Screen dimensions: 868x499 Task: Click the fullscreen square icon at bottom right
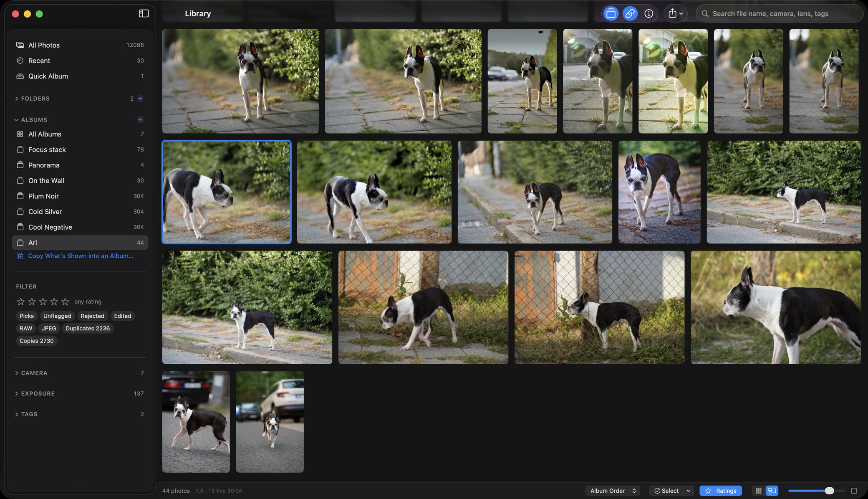(x=854, y=491)
